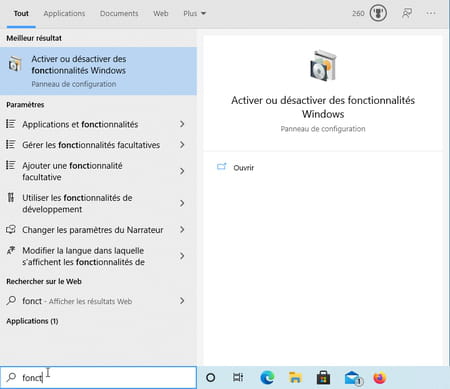The image size is (450, 389).
Task: Click 'Panneau de configuration' under preview title
Action: point(323,129)
